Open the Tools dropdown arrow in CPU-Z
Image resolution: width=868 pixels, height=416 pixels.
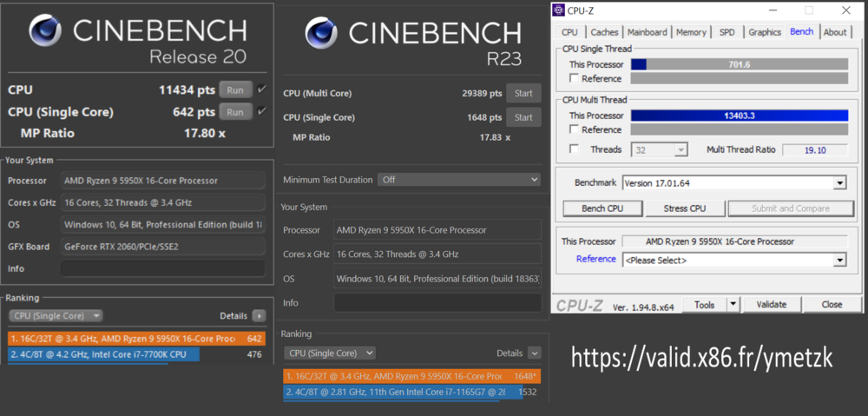coord(733,304)
